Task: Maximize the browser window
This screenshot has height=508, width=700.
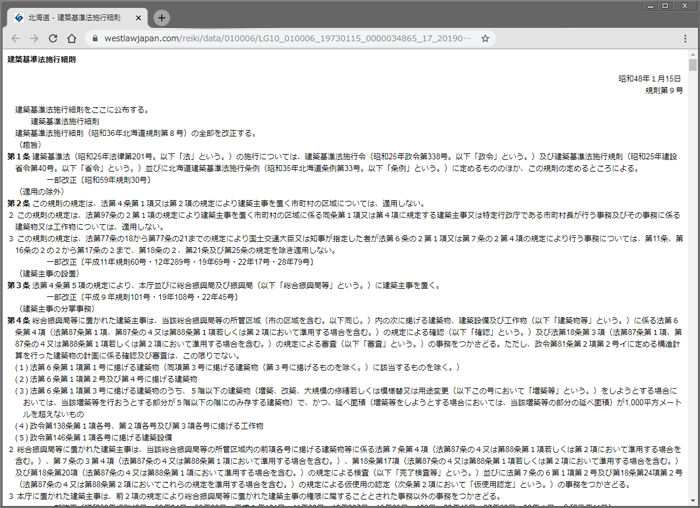Action: (x=665, y=6)
